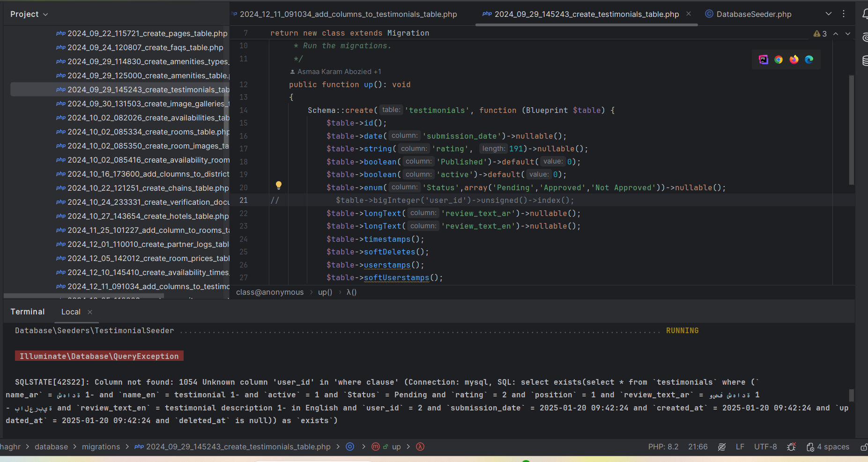Click the migrations breadcrumb in navigation bar

pos(101,447)
